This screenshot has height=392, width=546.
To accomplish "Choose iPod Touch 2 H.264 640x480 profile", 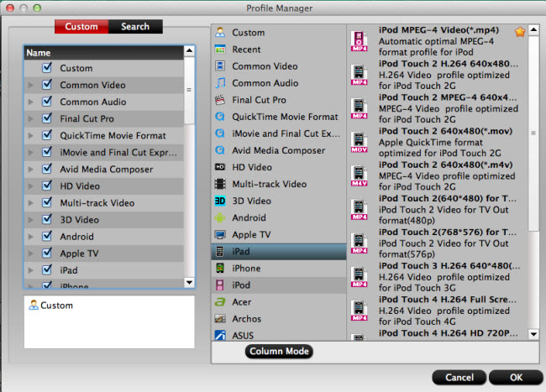I will [437, 75].
